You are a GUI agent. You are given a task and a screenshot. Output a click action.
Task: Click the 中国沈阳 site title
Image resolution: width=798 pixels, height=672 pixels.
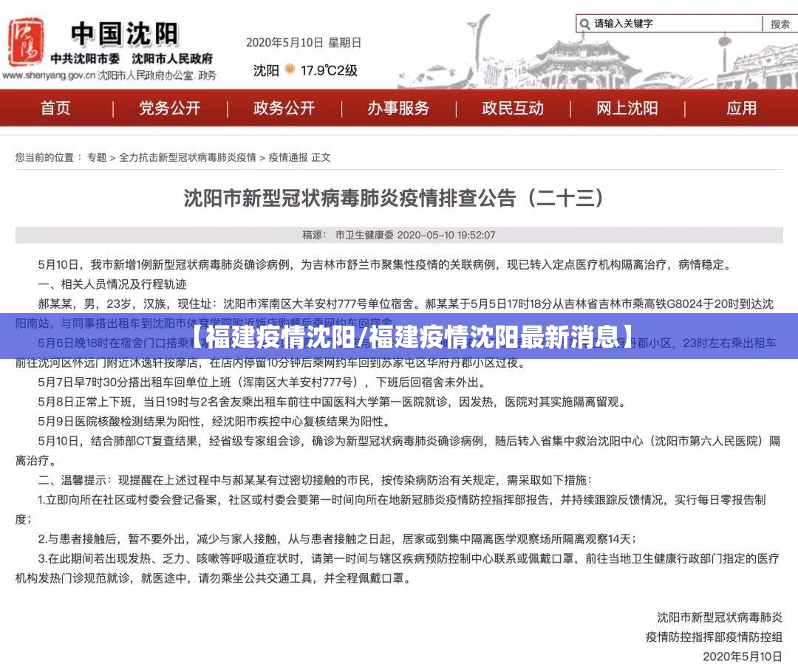[124, 34]
